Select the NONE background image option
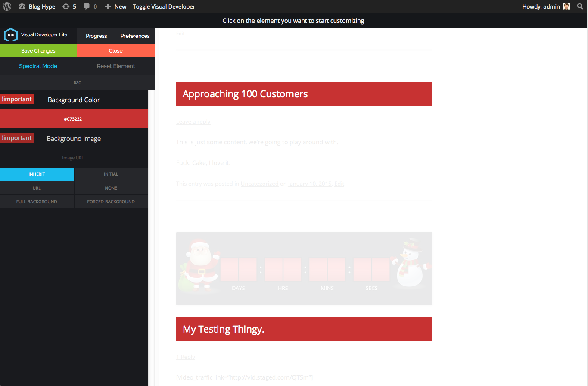Screen dimensions: 588x386 click(111, 188)
